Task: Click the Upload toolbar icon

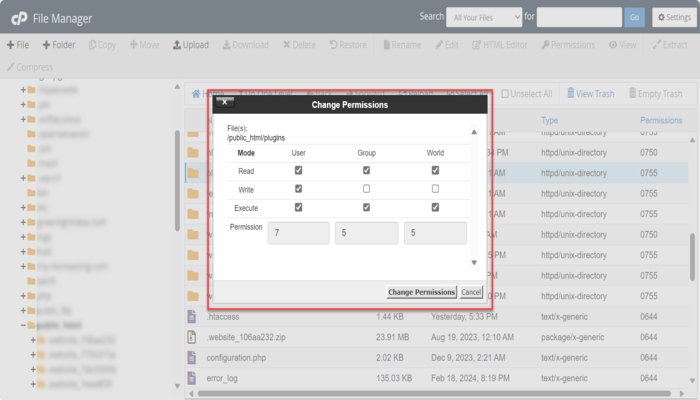Action: tap(177, 45)
